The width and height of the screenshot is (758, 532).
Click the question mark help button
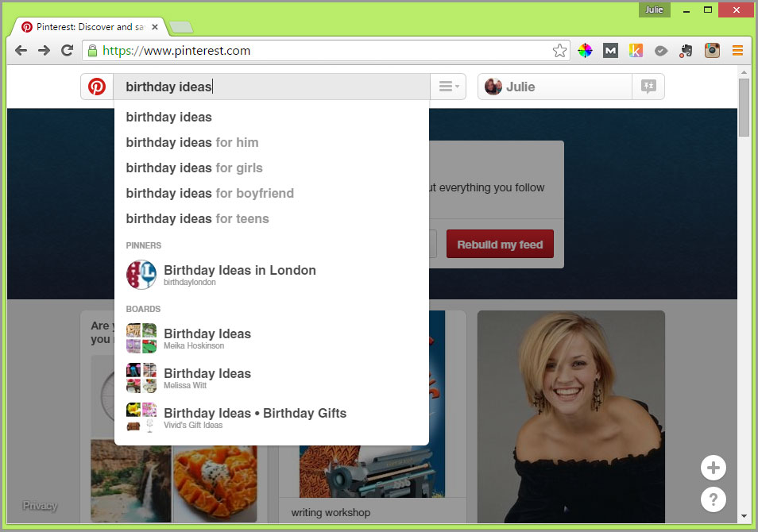point(713,499)
